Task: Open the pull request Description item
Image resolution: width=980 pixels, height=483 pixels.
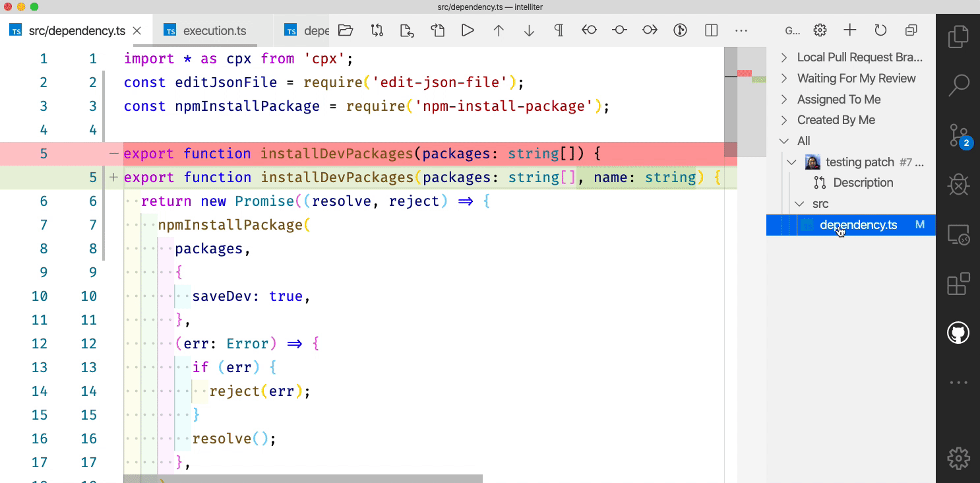Action: tap(851, 183)
